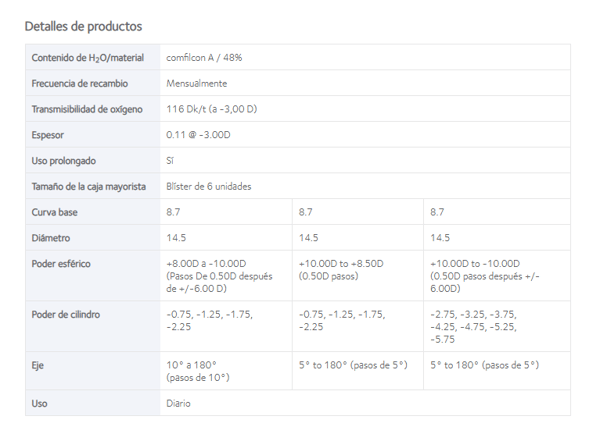Click the "116 Dk/t" oxygen value
The height and width of the screenshot is (441, 600).
coord(211,109)
